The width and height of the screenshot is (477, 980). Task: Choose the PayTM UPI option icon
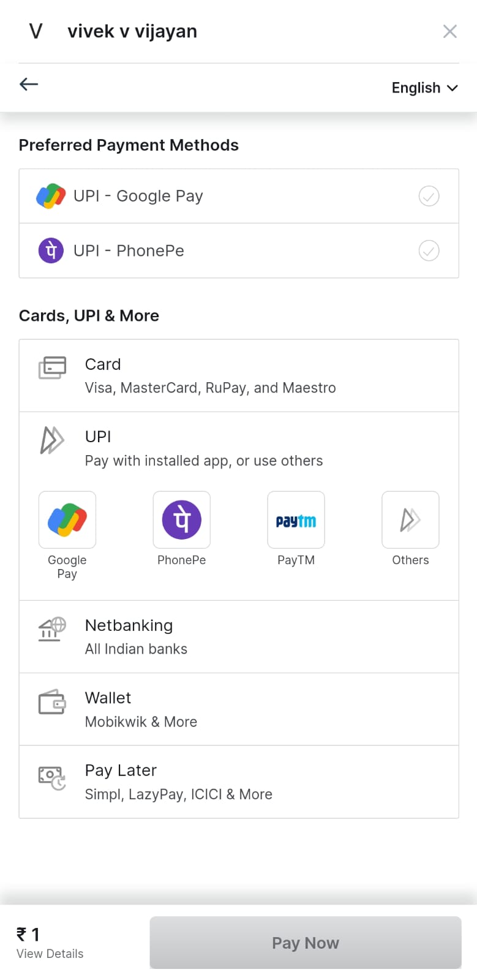pos(296,519)
